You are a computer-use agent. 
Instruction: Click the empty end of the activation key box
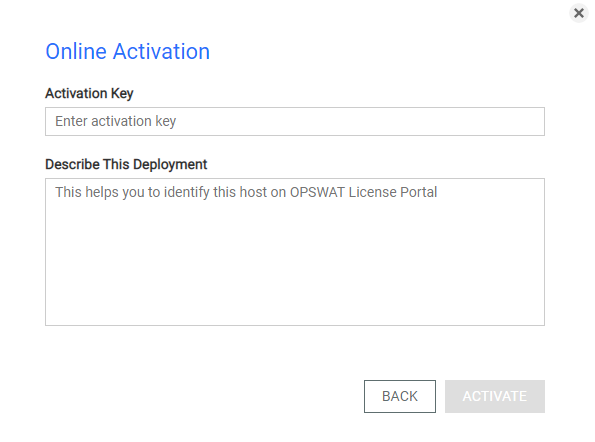click(x=417, y=121)
